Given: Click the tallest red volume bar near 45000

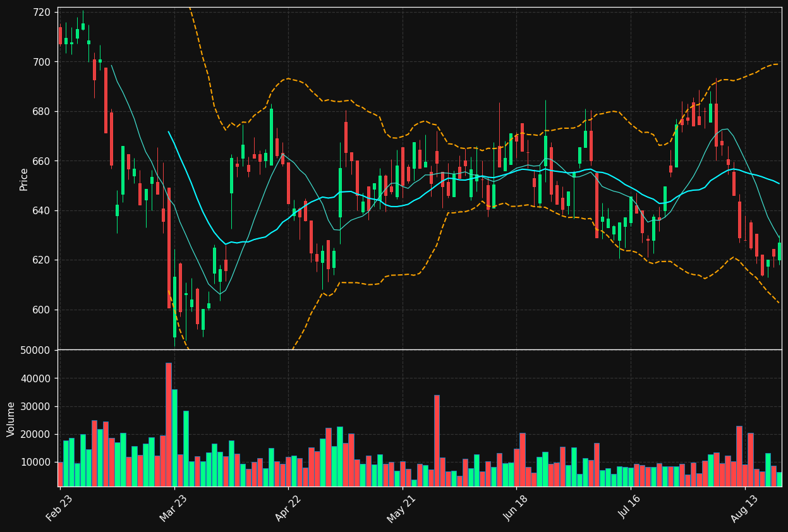Looking at the screenshot, I should 169,425.
